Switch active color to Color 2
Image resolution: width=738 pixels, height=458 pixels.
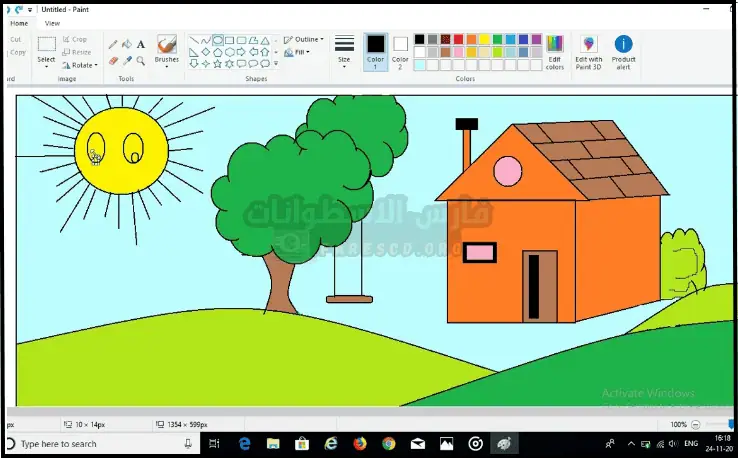point(400,50)
